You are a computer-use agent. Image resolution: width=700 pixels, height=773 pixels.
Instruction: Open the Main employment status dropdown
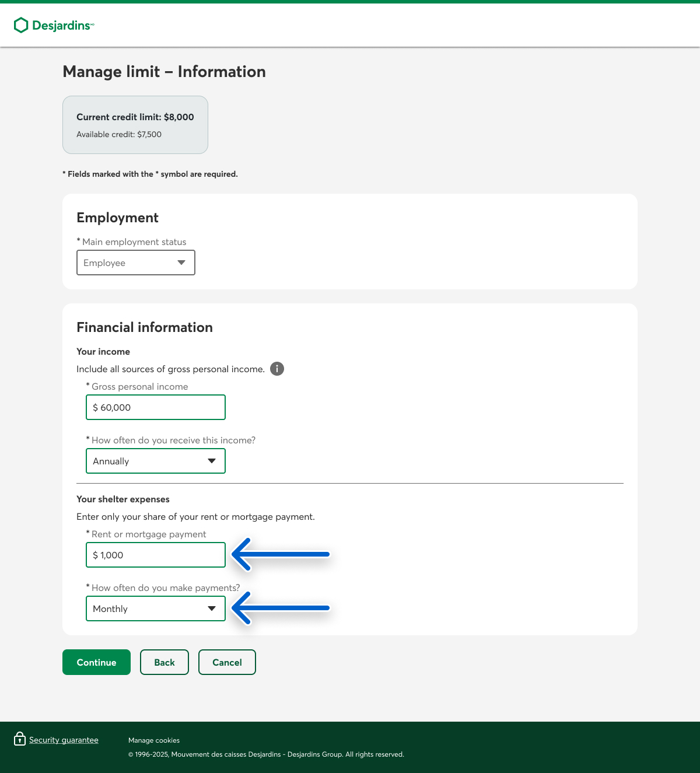pyautogui.click(x=136, y=263)
